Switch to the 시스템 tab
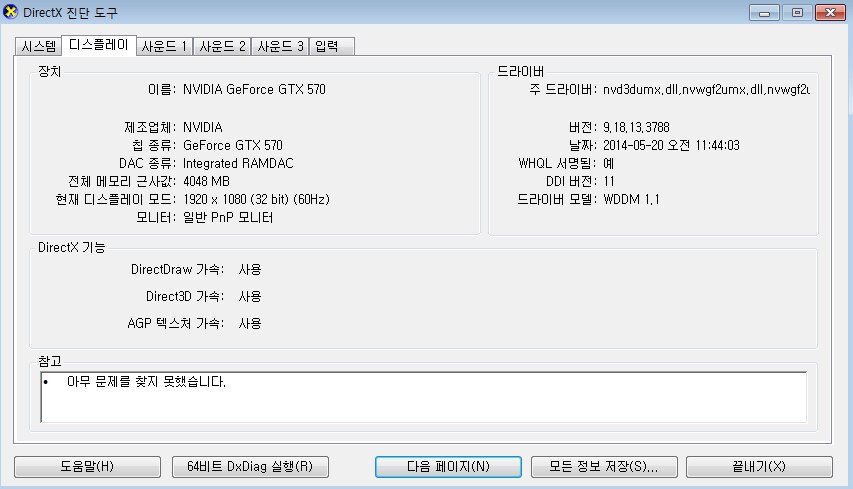The image size is (853, 489). coord(39,47)
